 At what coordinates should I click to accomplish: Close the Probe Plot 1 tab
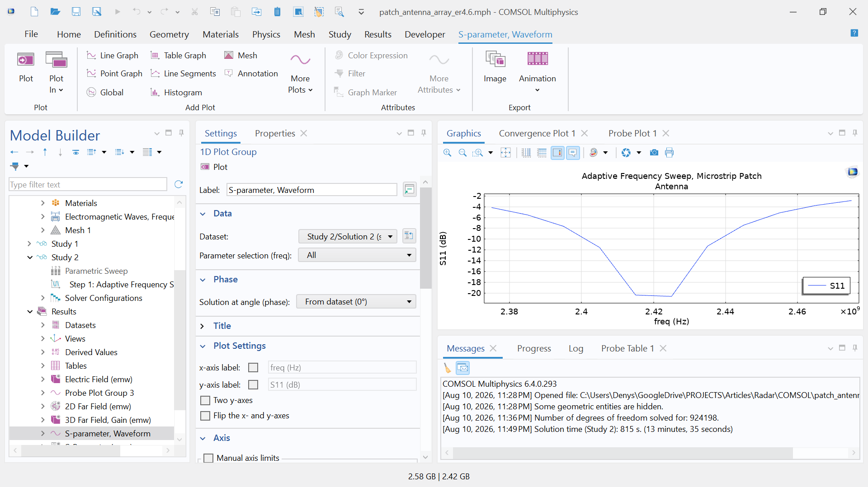(666, 133)
